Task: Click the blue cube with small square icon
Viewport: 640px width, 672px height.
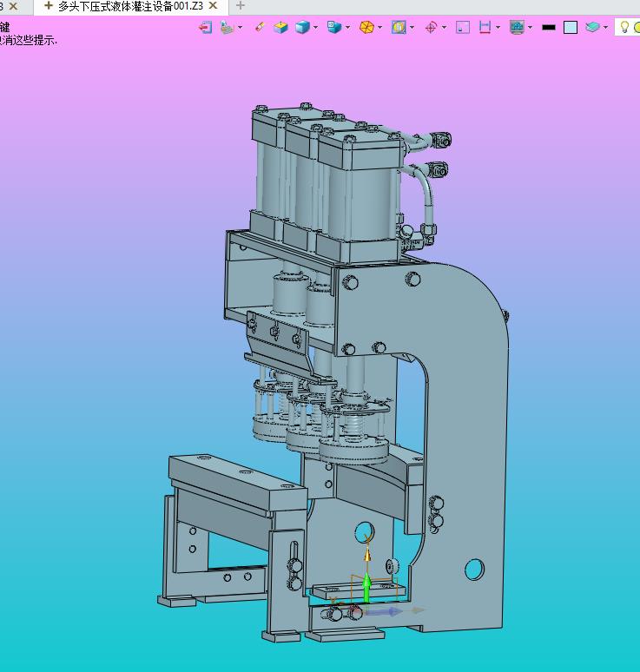Action: click(x=334, y=28)
